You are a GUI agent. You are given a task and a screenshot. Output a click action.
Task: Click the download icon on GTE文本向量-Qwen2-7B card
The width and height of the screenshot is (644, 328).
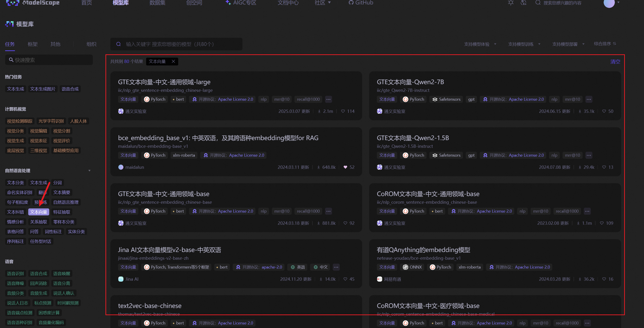pyautogui.click(x=580, y=111)
